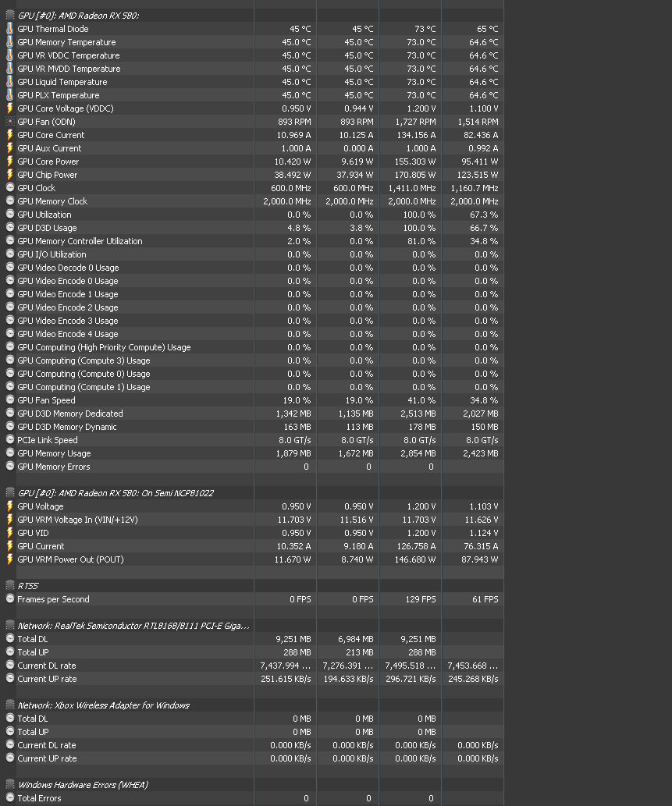The width and height of the screenshot is (672, 806).
Task: Click the 134.156 A maximum core current value
Action: 416,135
